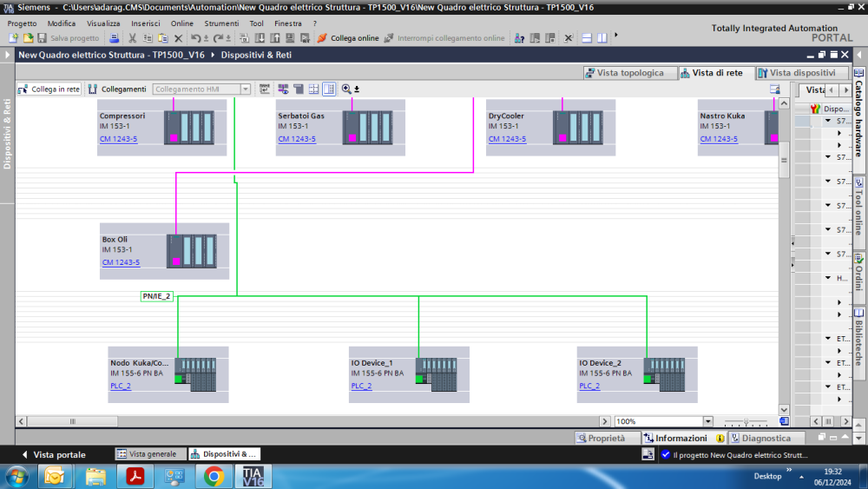The height and width of the screenshot is (489, 868).
Task: Open the Diagnostica inspector tab
Action: click(x=766, y=438)
